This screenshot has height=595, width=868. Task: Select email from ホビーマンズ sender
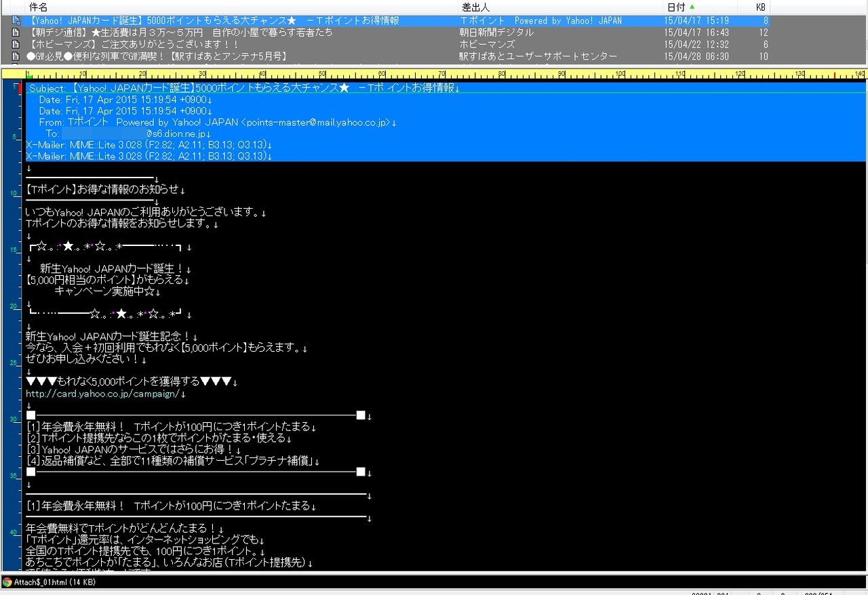click(x=486, y=44)
